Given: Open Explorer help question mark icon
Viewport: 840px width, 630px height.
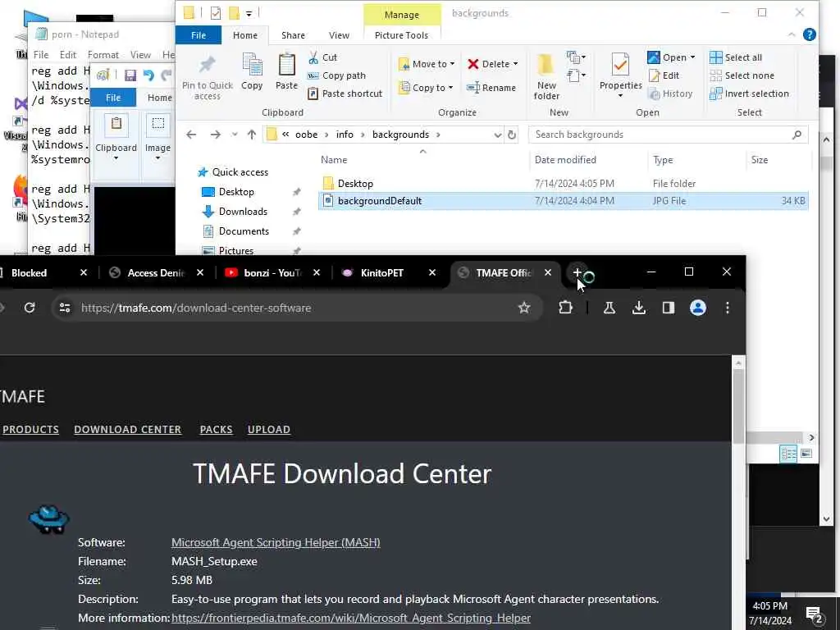Looking at the screenshot, I should 810,34.
